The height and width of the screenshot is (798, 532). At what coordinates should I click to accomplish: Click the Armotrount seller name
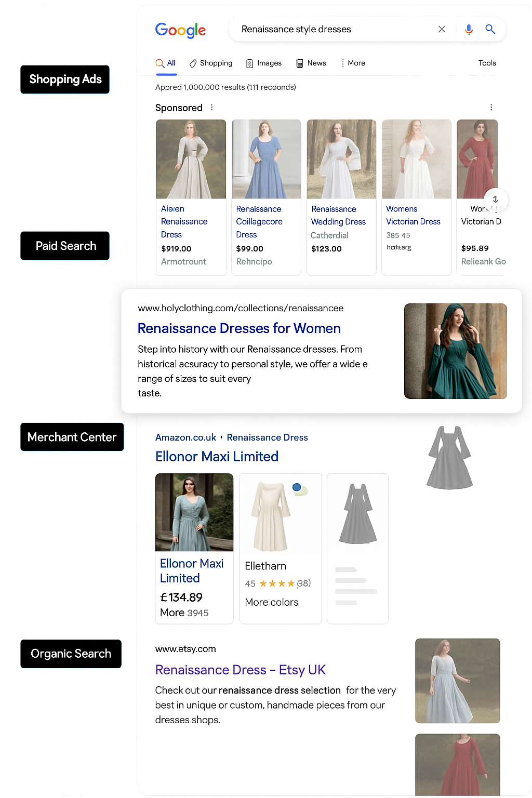click(x=184, y=262)
